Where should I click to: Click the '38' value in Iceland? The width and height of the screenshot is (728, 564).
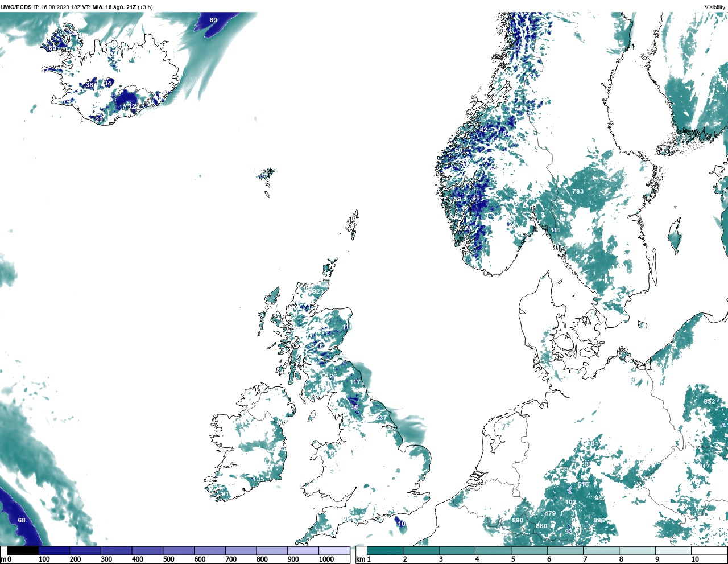click(89, 85)
